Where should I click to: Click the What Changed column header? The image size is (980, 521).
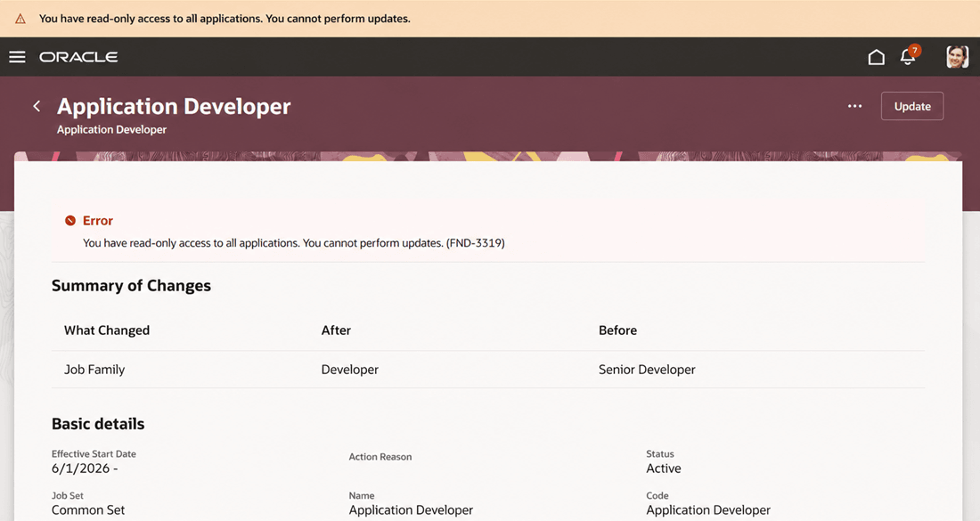tap(107, 330)
